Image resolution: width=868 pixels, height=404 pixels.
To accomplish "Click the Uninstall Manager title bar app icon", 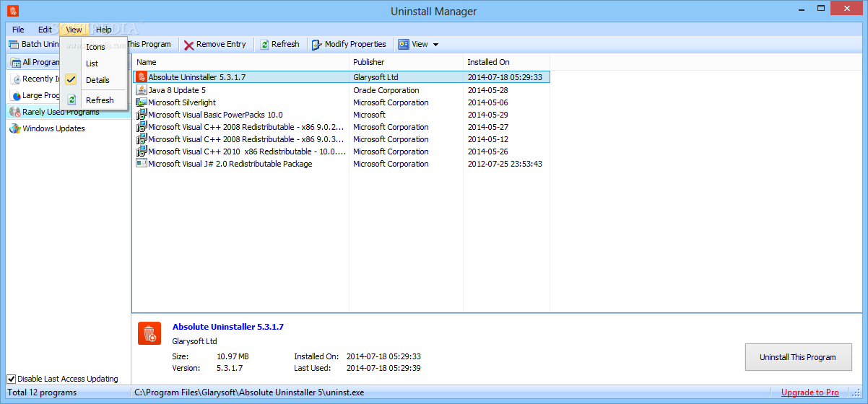I will (x=12, y=11).
